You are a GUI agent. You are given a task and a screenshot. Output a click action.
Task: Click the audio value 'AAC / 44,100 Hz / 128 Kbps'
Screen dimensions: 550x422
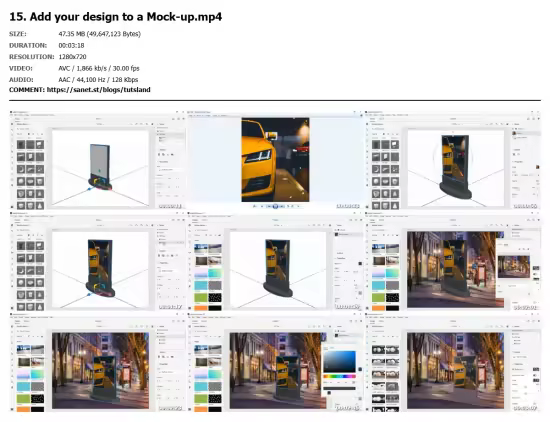coord(98,80)
